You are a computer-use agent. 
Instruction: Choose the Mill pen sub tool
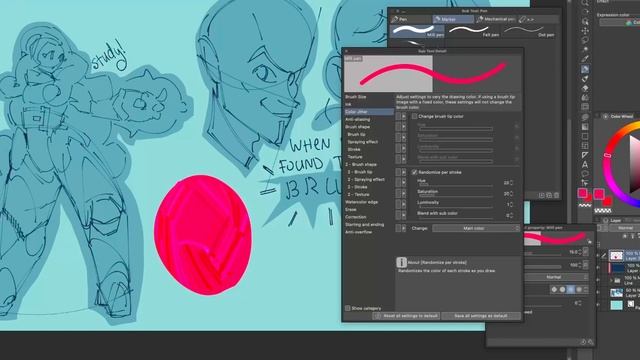(x=417, y=31)
